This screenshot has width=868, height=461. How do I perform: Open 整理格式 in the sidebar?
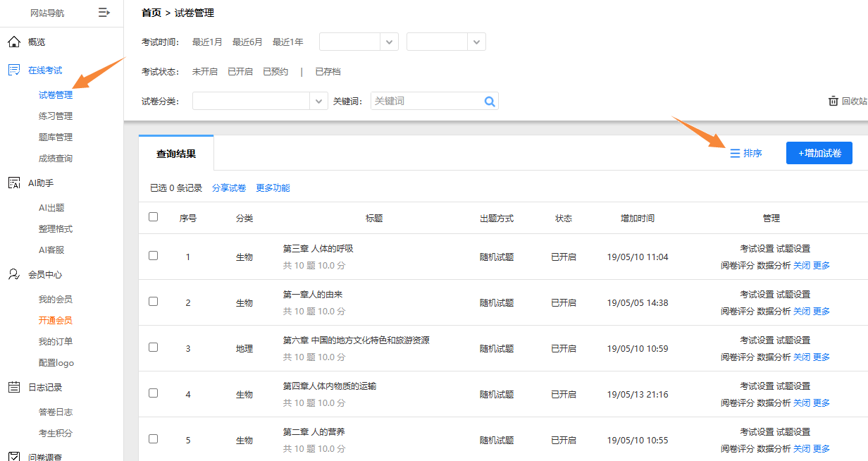(x=56, y=229)
